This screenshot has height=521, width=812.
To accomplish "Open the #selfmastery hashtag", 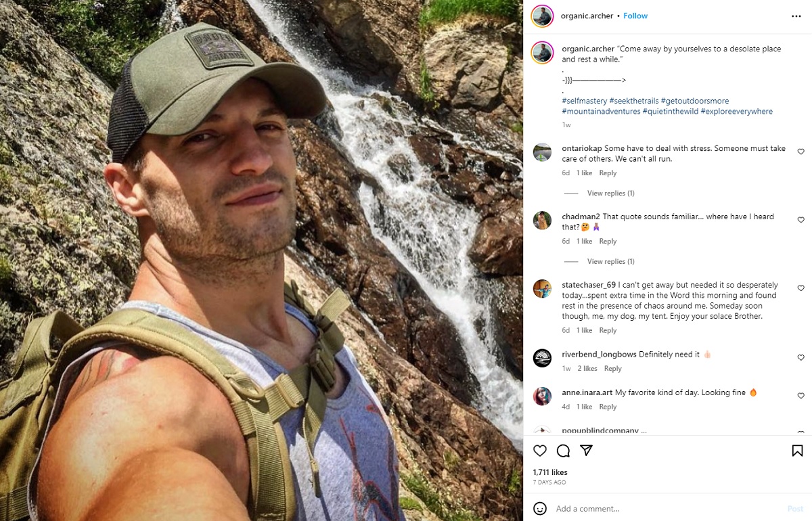I will [x=584, y=101].
